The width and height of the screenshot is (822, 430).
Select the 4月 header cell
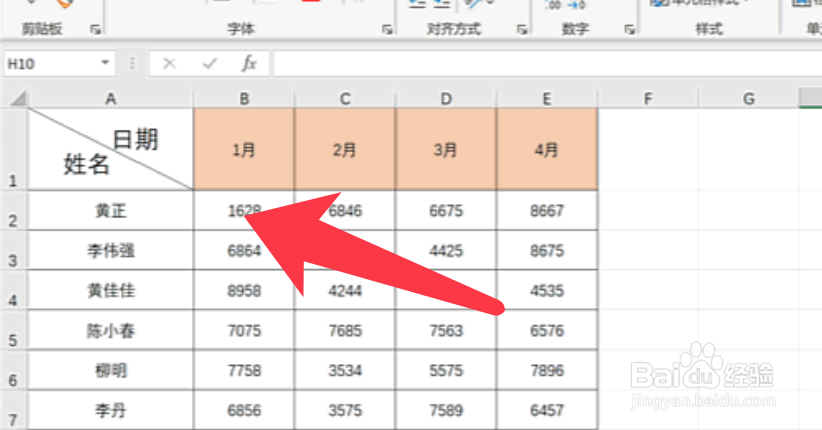pyautogui.click(x=547, y=149)
